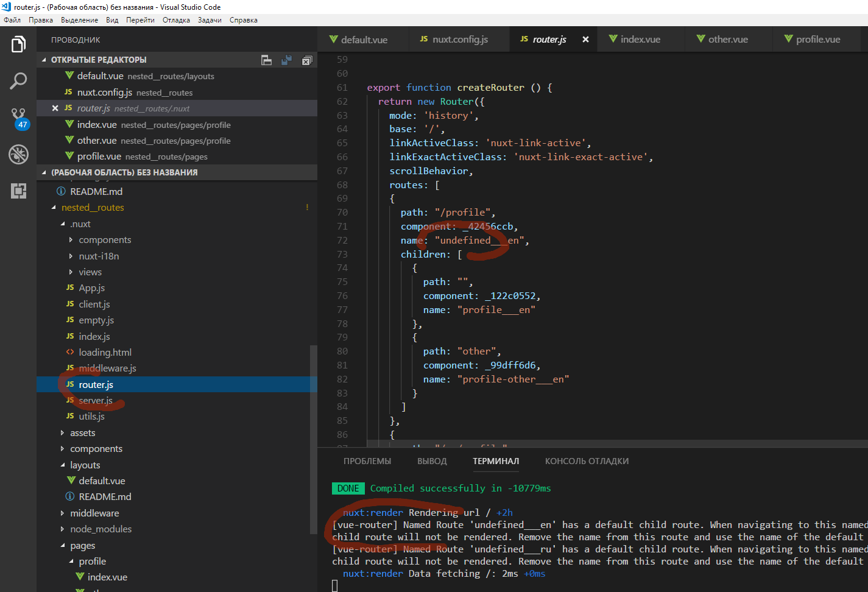Open the Debug view in activity bar
Image resolution: width=868 pixels, height=592 pixels.
(x=18, y=154)
